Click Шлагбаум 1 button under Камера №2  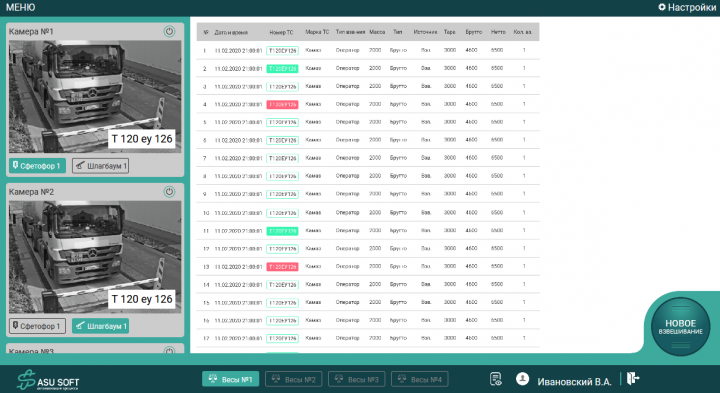[x=101, y=326]
